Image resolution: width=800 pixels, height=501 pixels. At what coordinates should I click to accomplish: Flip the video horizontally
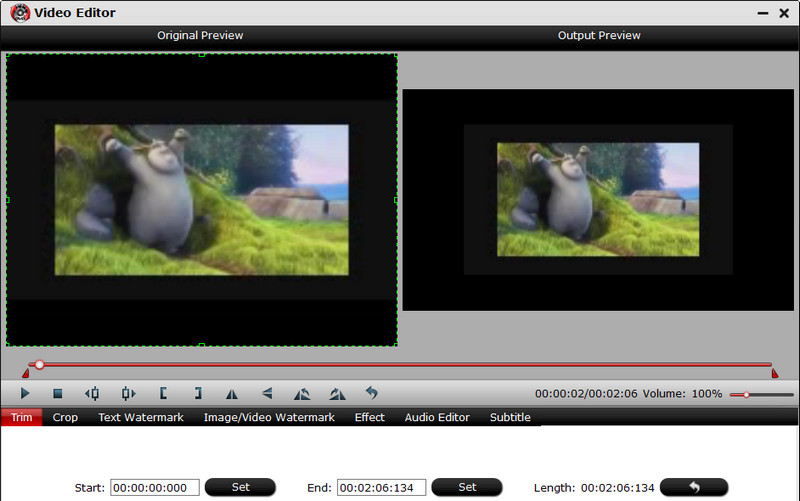232,394
